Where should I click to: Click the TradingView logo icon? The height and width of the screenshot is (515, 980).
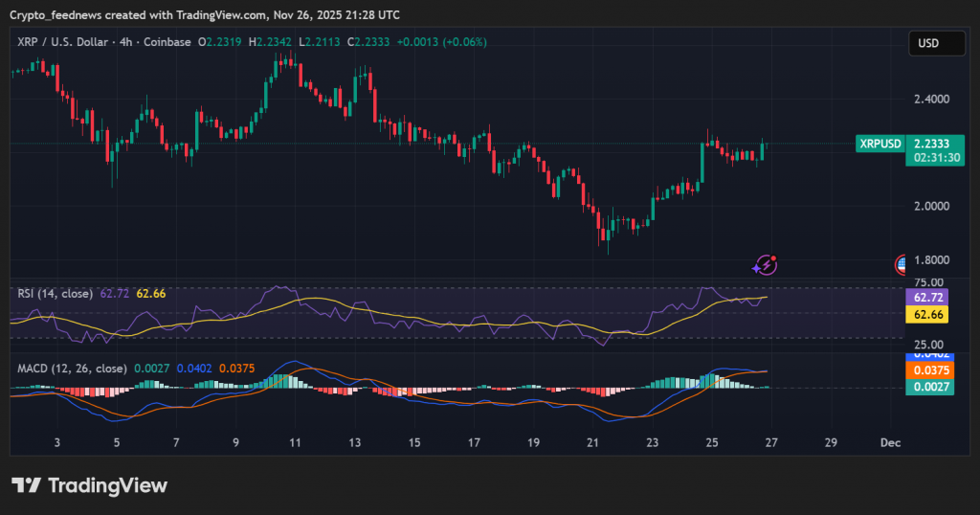coord(25,485)
